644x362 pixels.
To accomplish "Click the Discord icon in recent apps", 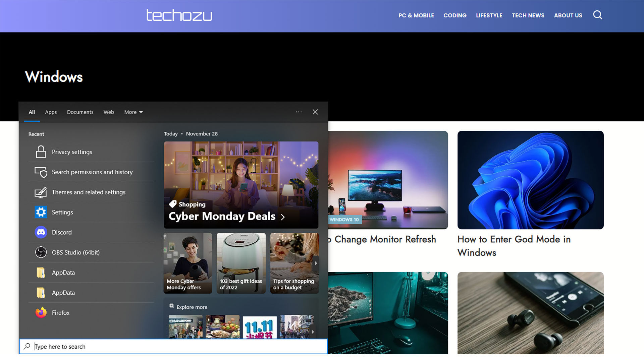I will 41,232.
